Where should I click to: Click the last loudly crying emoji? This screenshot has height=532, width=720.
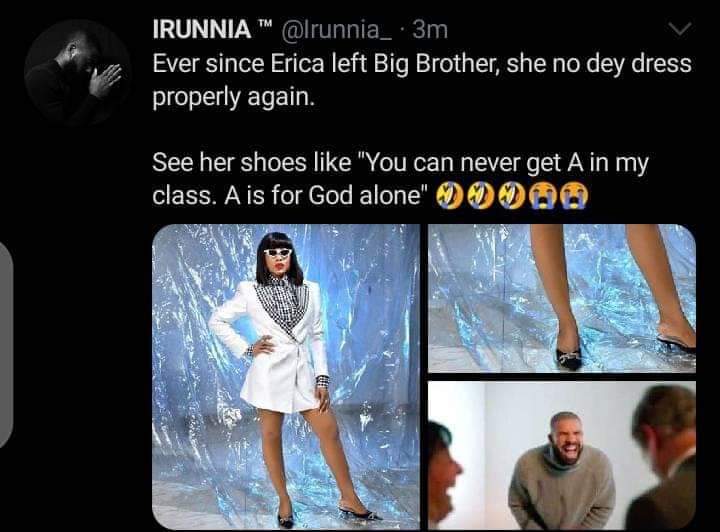point(574,196)
